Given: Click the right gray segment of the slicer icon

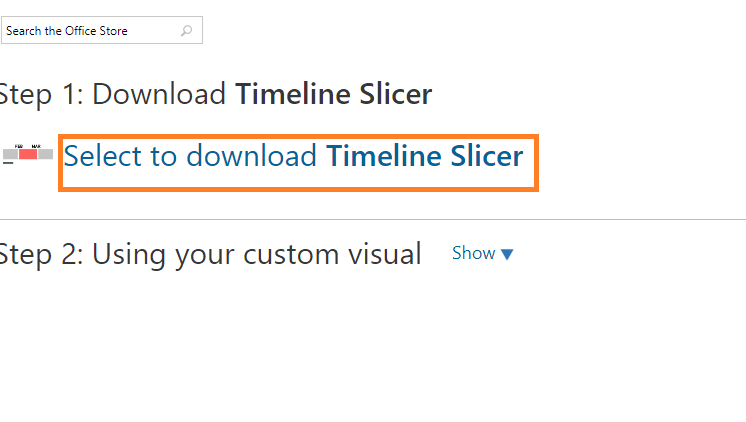Looking at the screenshot, I should (x=46, y=155).
